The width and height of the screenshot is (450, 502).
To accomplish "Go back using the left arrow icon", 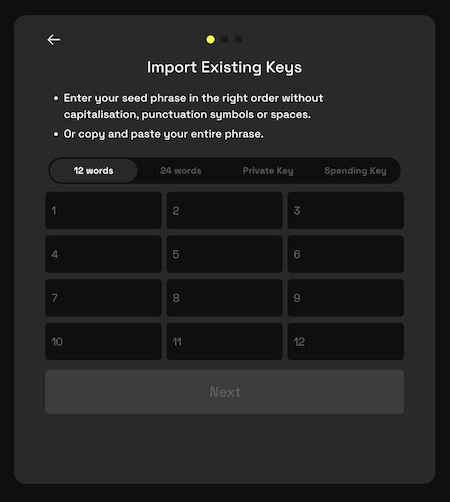I will (x=54, y=40).
